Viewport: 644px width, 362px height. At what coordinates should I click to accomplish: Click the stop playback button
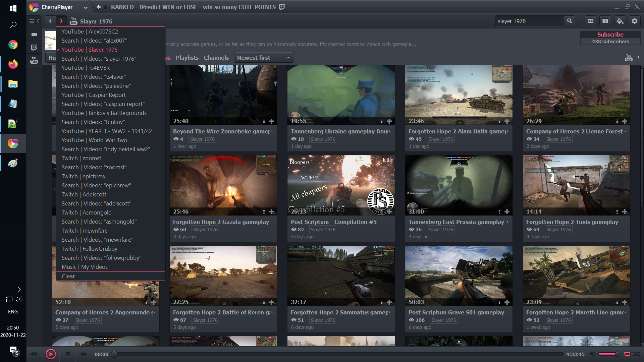pos(68,354)
